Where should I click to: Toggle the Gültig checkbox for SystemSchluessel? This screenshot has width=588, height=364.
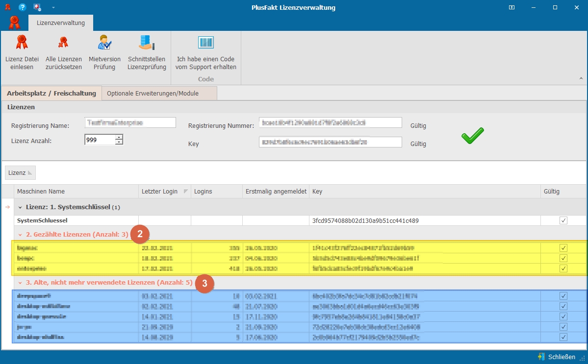tap(563, 220)
